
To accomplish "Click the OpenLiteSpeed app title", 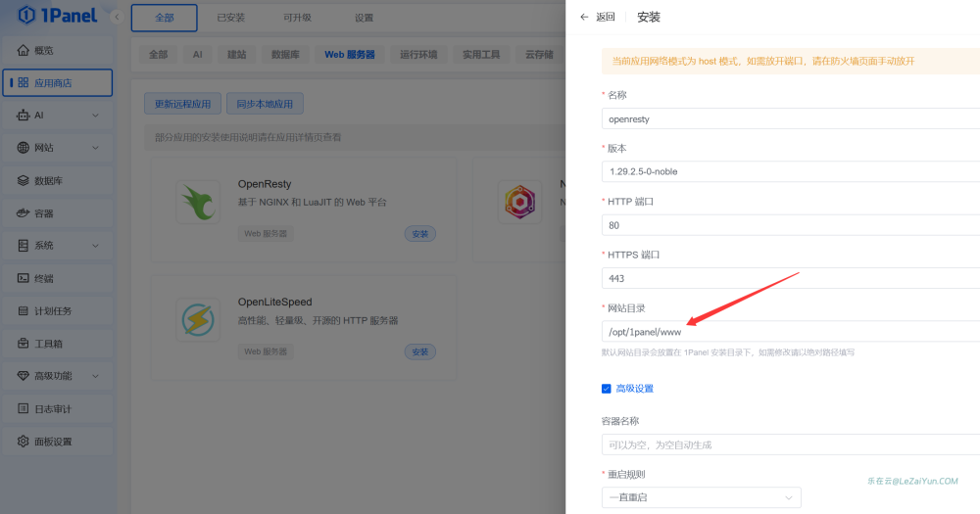I will click(274, 302).
